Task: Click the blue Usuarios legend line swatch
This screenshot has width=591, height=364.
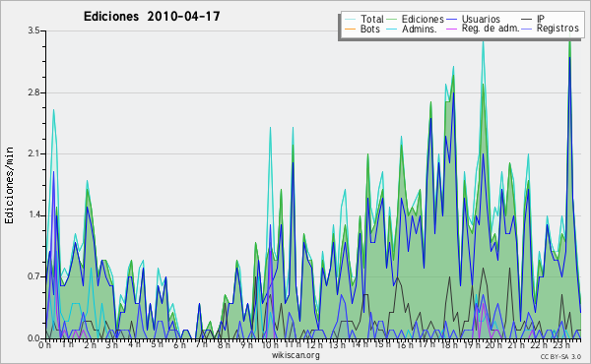Action: 451,20
